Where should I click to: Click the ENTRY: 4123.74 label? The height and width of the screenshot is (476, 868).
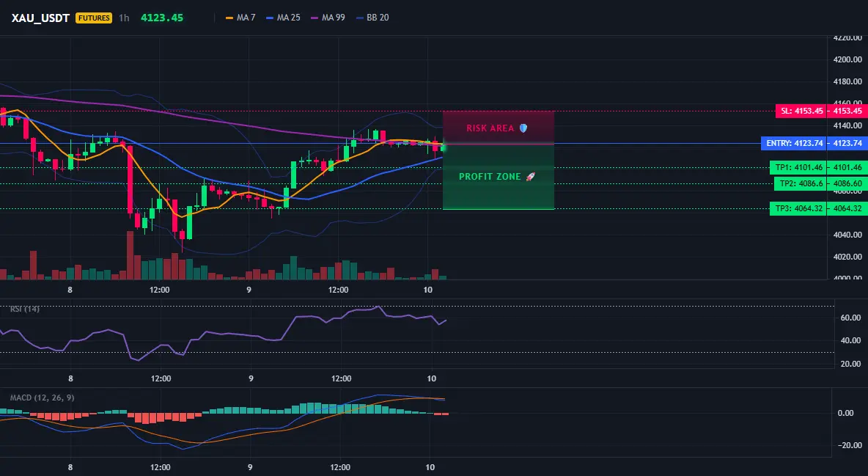tap(794, 143)
